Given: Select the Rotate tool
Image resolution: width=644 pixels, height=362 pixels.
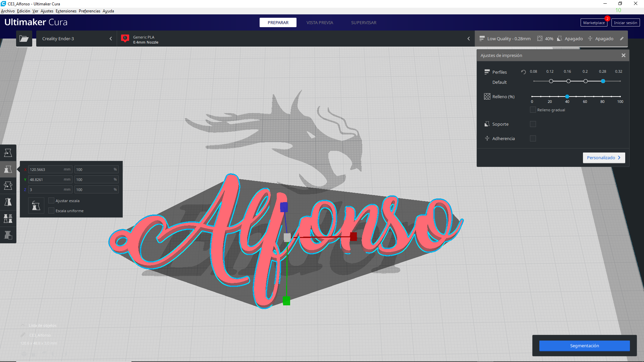Looking at the screenshot, I should pyautogui.click(x=8, y=185).
